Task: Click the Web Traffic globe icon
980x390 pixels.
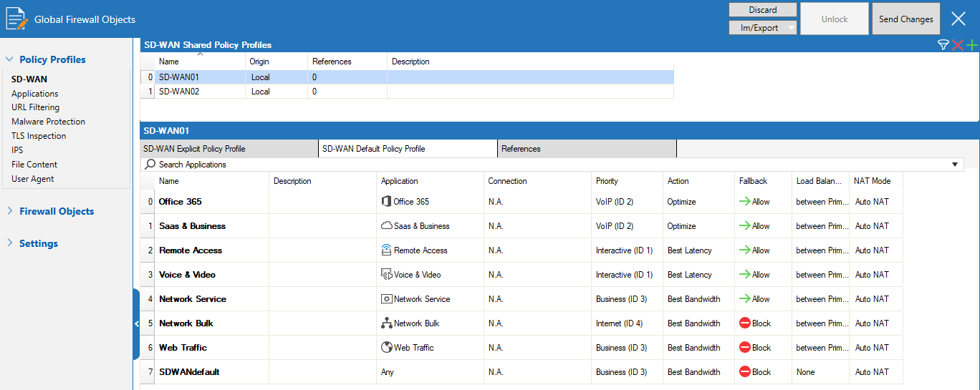Action: click(387, 348)
